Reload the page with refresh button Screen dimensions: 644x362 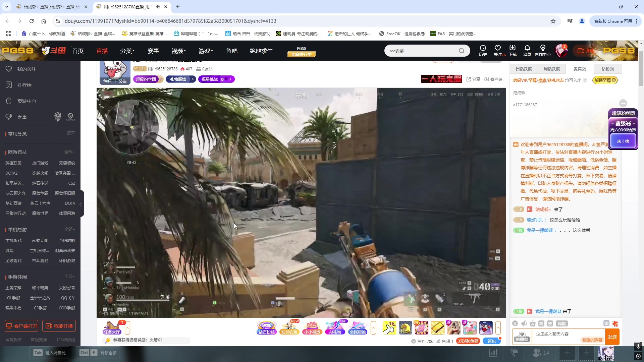point(32,21)
